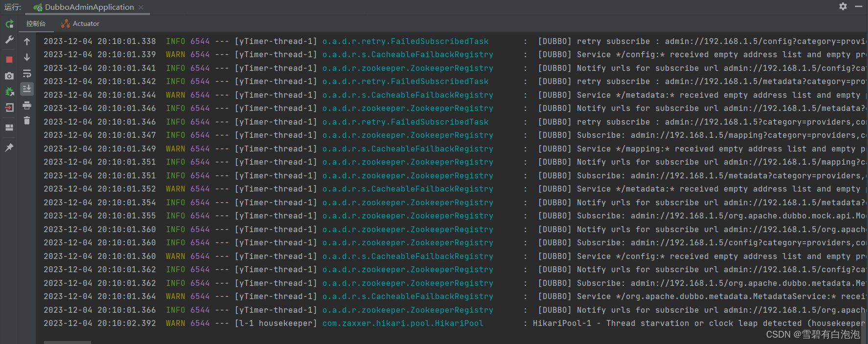Screen dimensions: 868x344
Task: Hide the Run tool window with the dash icon
Action: (859, 6)
